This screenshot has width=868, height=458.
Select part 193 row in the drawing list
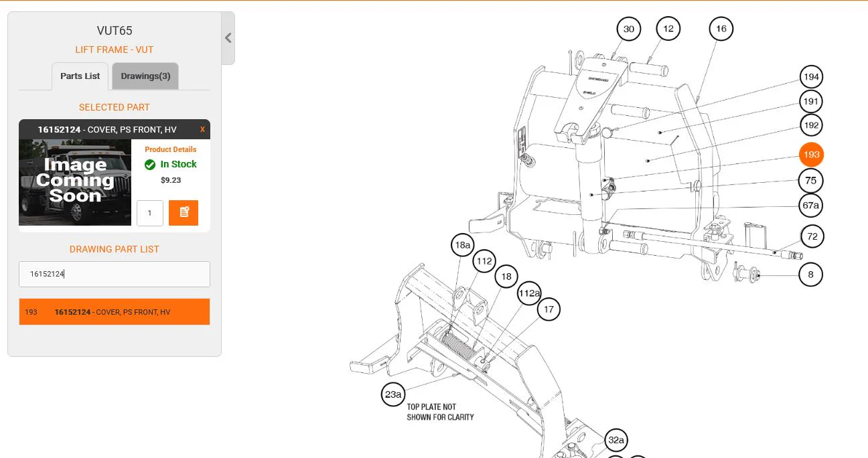[115, 312]
